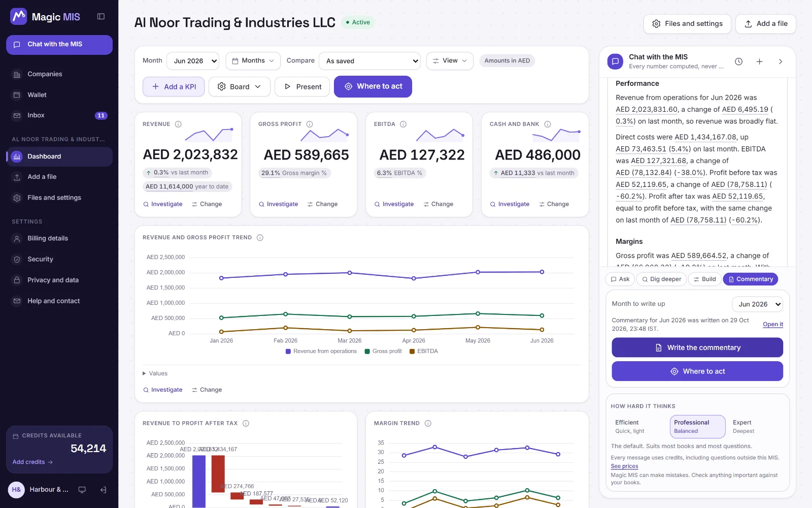Image resolution: width=812 pixels, height=508 pixels.
Task: Show Revenue and Gross Profit Trend info
Action: (x=260, y=237)
